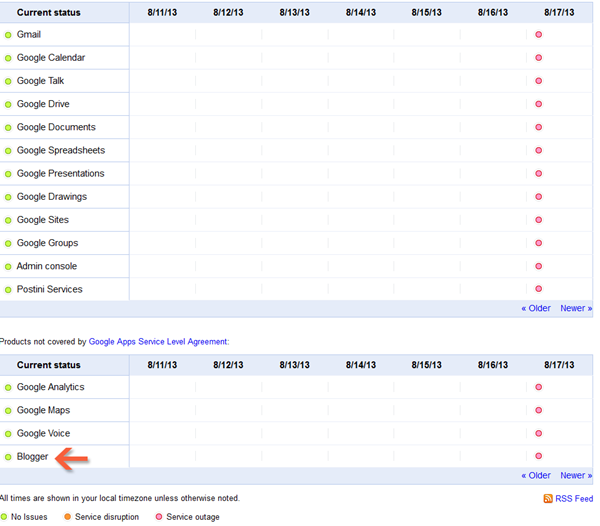Viewport: 600px width, 526px height.
Task: Open the Google Drive outage marker on 8/17/13
Action: [x=538, y=104]
